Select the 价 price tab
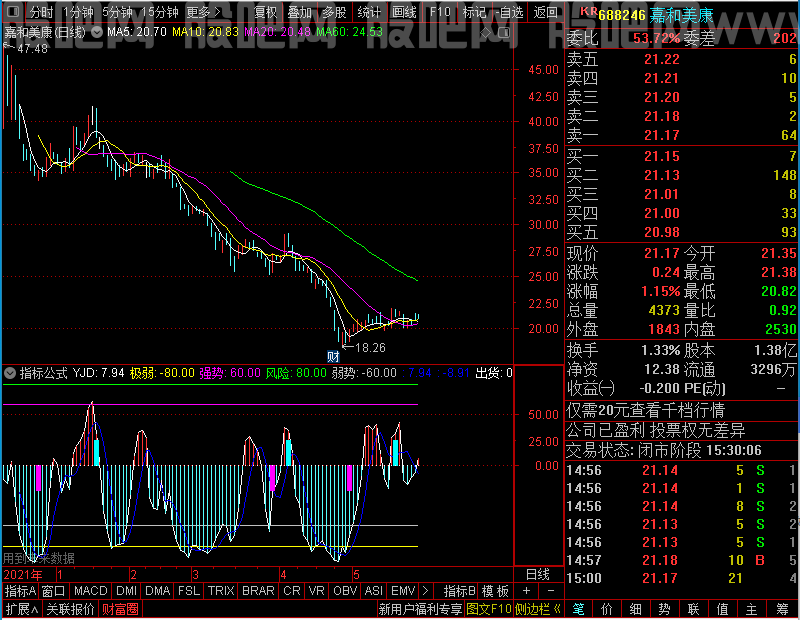800x620 pixels. tap(607, 609)
